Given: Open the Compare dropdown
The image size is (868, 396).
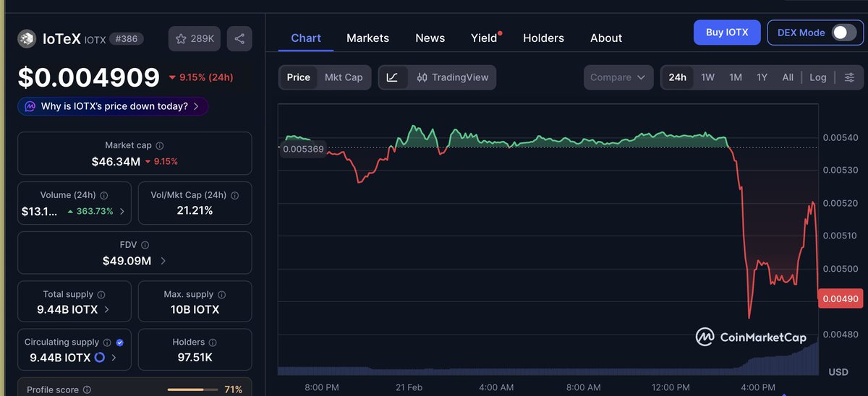Looking at the screenshot, I should (618, 77).
